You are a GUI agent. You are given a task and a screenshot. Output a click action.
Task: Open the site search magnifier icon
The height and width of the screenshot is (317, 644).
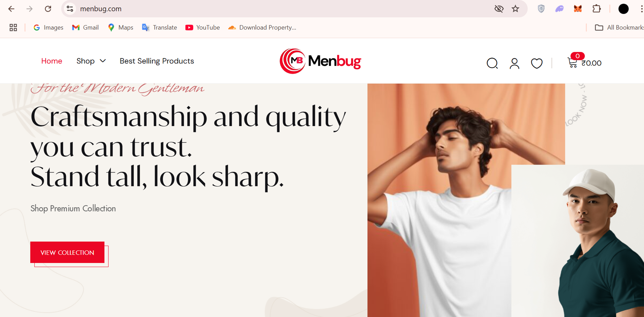(492, 63)
